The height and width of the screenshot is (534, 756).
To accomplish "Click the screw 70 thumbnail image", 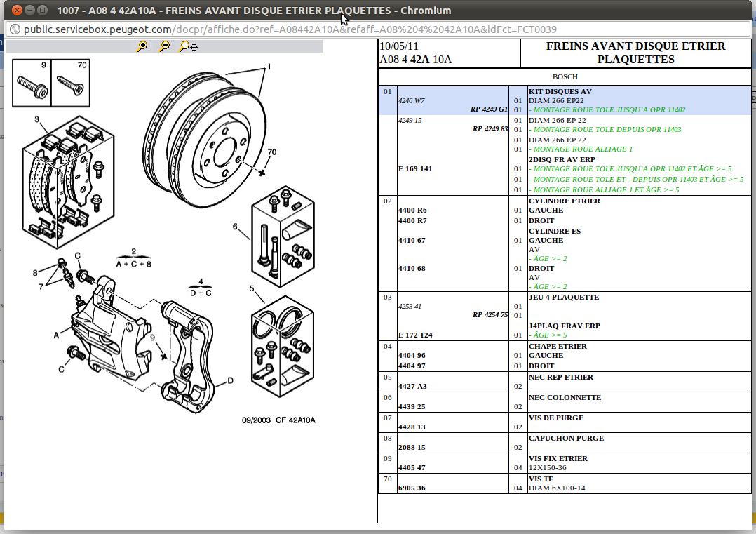I will pos(70,83).
